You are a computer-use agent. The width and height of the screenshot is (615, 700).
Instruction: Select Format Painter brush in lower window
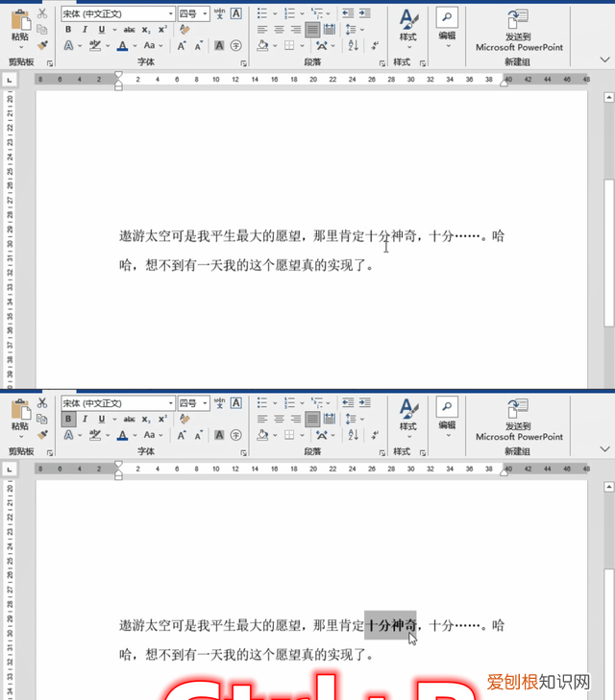pyautogui.click(x=42, y=435)
